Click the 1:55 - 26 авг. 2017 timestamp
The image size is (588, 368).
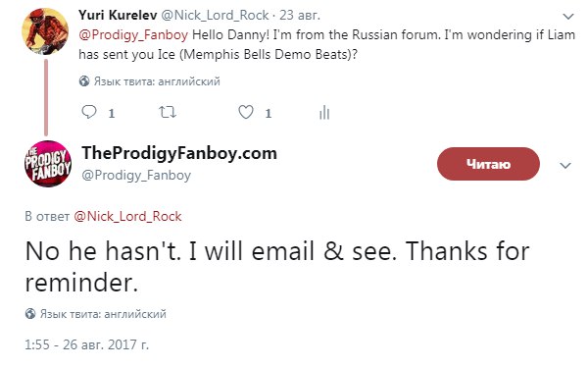click(x=86, y=344)
